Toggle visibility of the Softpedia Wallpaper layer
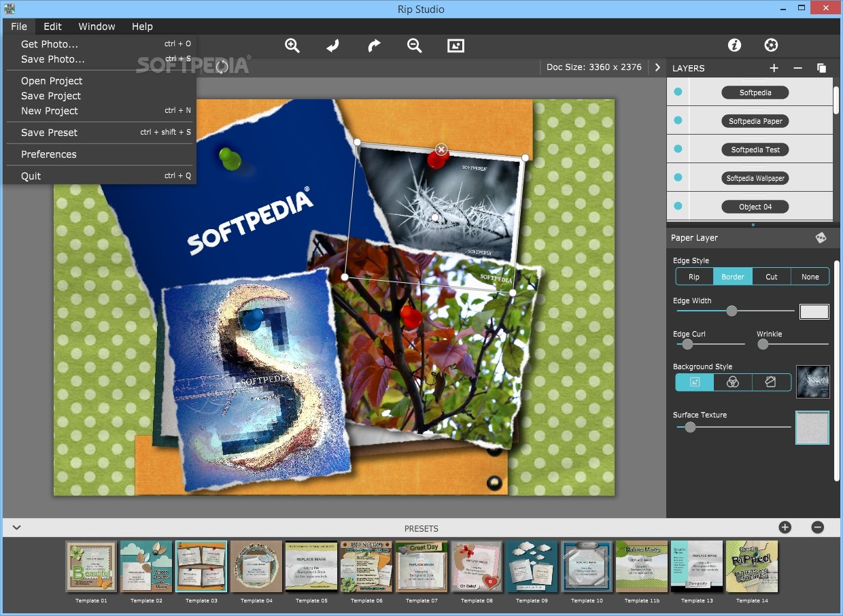 tap(678, 177)
